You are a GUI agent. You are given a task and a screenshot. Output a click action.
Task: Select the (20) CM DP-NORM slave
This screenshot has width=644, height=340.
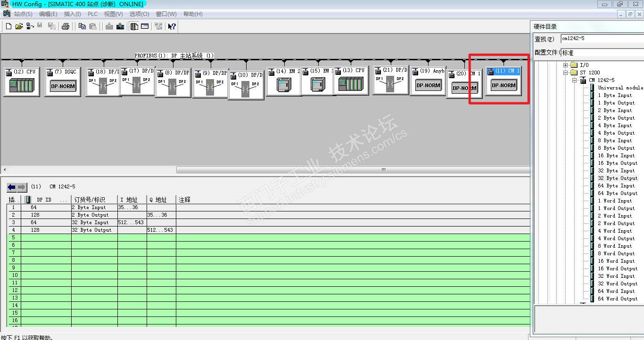(x=464, y=83)
